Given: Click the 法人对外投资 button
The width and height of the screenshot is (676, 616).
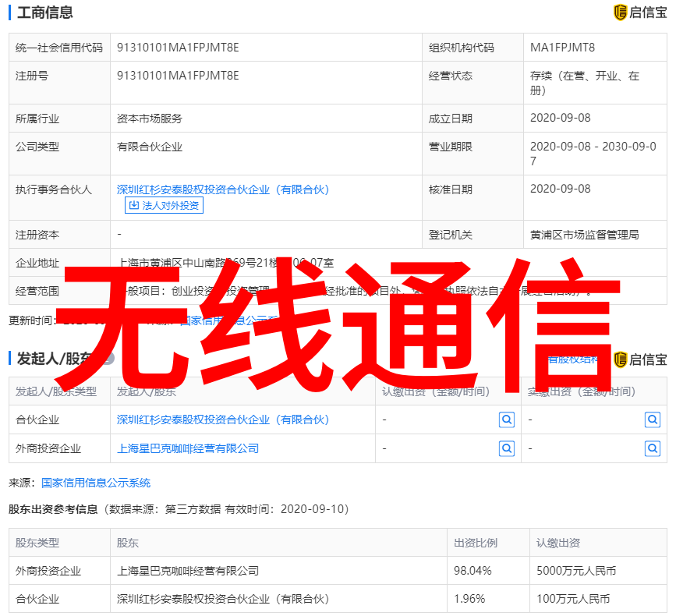Looking at the screenshot, I should pos(164,205).
